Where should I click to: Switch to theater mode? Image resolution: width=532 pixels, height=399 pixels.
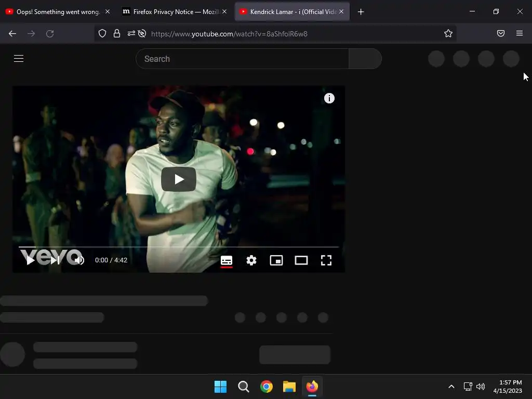[x=301, y=261]
